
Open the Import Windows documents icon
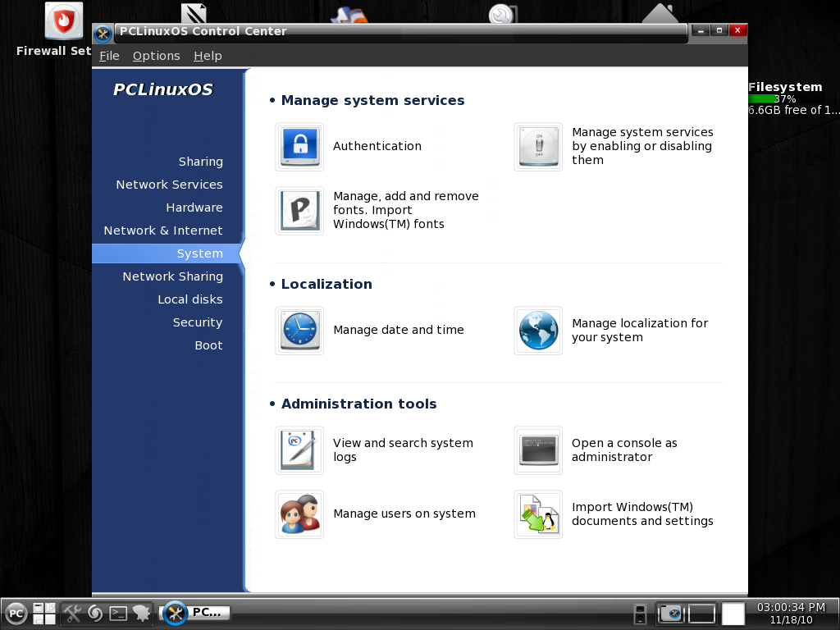[538, 514]
